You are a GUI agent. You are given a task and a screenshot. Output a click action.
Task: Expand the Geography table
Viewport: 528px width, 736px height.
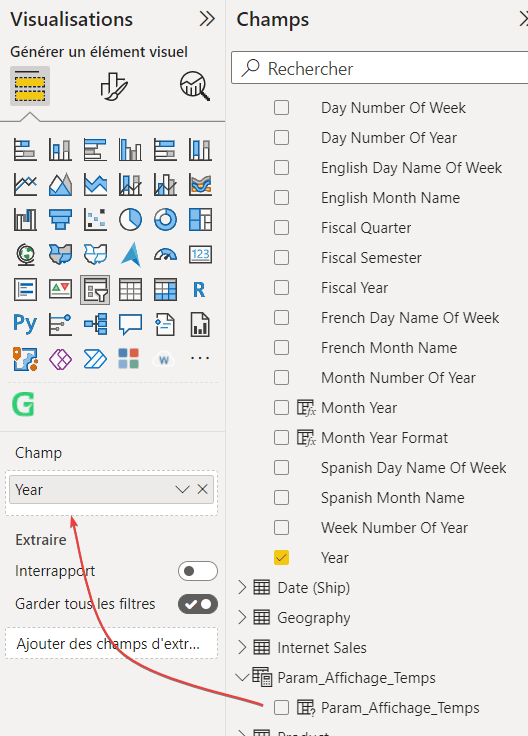pyautogui.click(x=242, y=617)
